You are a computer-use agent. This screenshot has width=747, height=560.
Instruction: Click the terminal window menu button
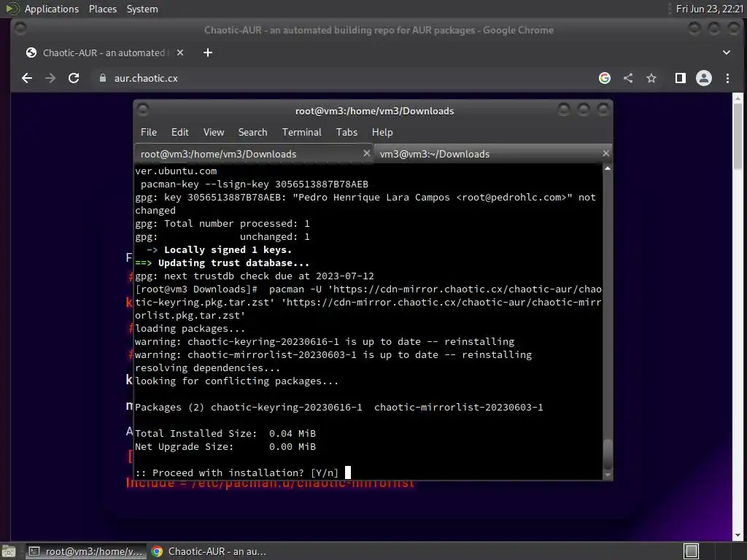click(x=143, y=110)
